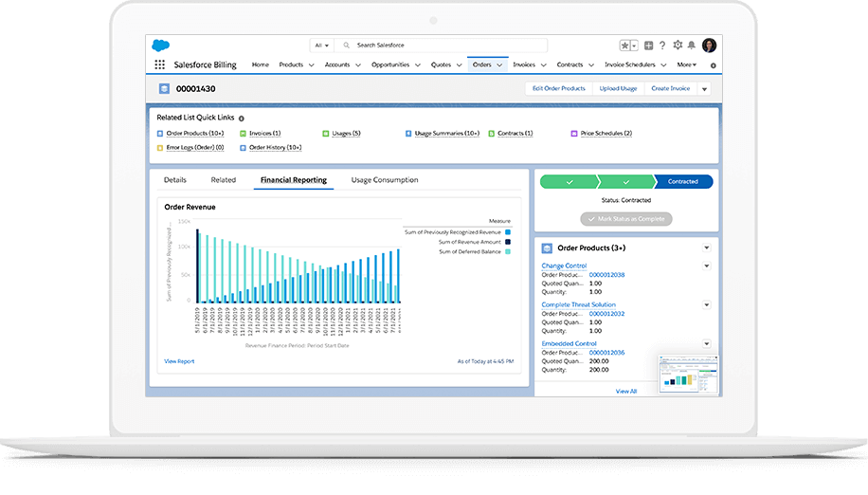Open the search scope All dropdown
This screenshot has height=495, width=868.
point(320,46)
